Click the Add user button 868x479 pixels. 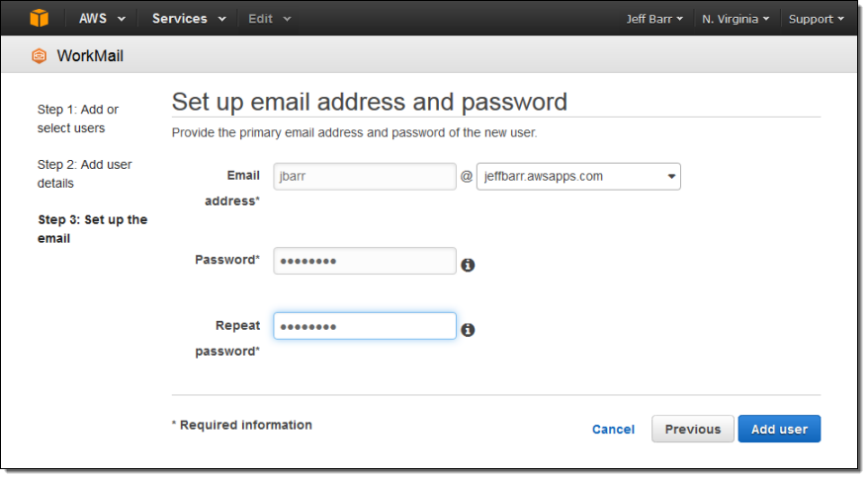[x=779, y=429]
